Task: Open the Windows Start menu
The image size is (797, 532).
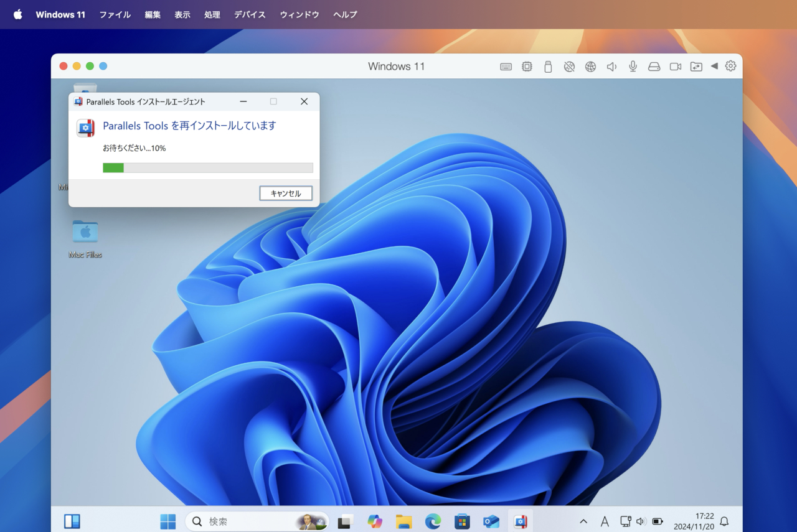Action: click(x=168, y=521)
